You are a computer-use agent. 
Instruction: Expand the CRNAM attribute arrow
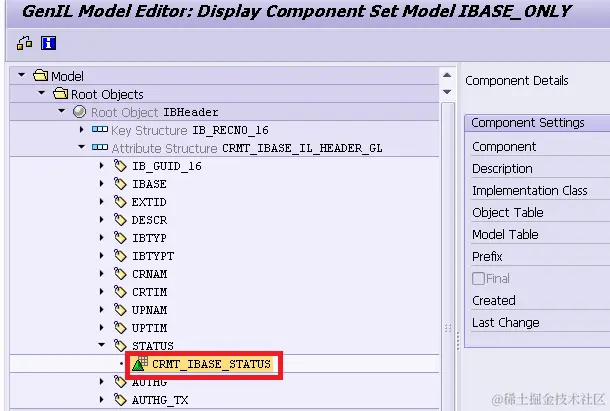tap(102, 274)
